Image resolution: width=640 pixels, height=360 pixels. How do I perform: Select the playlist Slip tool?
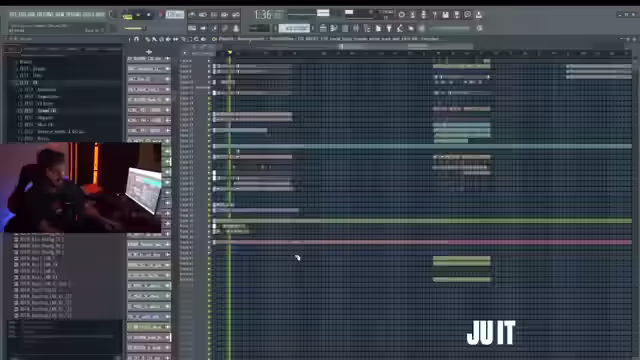[175, 39]
